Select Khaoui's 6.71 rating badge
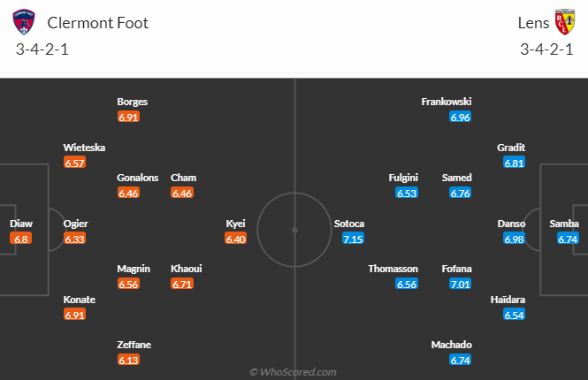The height and width of the screenshot is (380, 588). pyautogui.click(x=182, y=284)
